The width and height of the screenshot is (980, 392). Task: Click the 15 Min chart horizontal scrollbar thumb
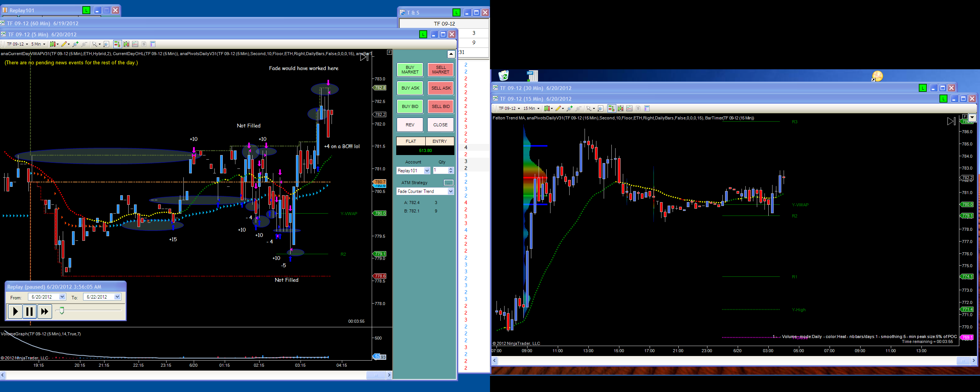pyautogui.click(x=963, y=361)
